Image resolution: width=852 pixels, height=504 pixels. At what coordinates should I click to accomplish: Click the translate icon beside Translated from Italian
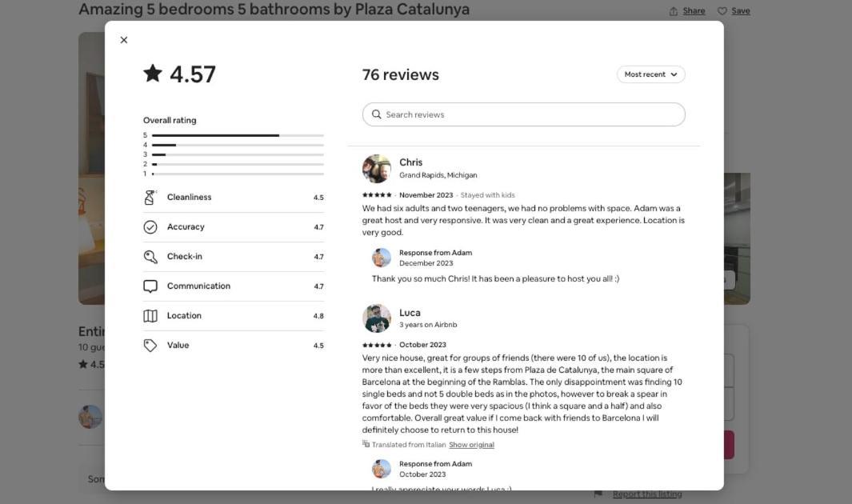tap(366, 444)
